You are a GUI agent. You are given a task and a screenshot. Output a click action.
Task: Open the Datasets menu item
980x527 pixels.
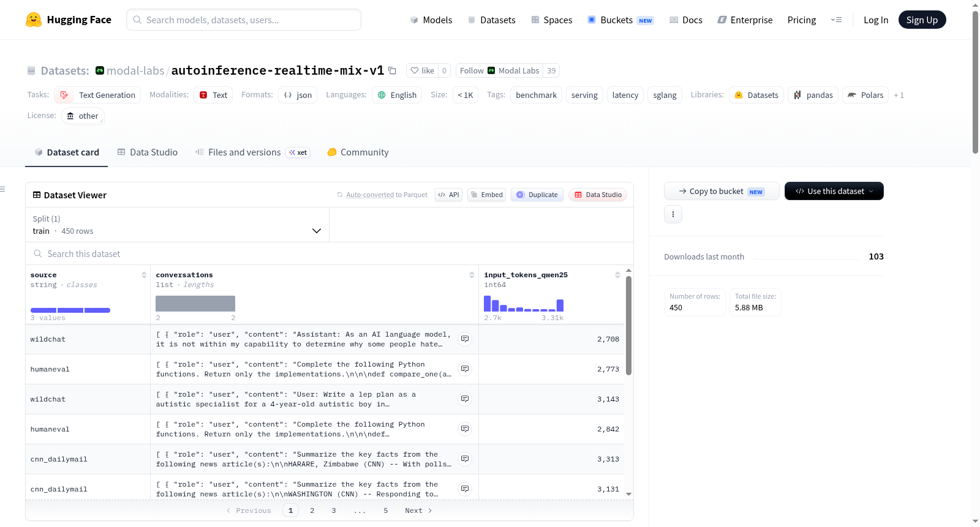pos(491,20)
